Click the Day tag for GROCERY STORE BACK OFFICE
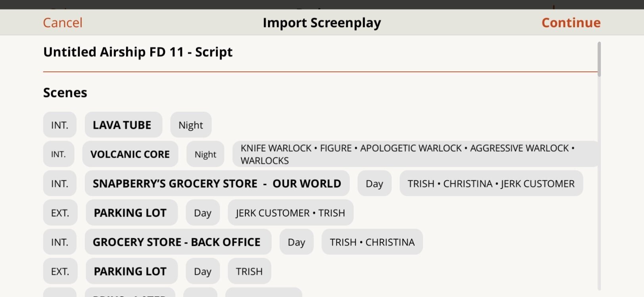The image size is (644, 297). (296, 242)
